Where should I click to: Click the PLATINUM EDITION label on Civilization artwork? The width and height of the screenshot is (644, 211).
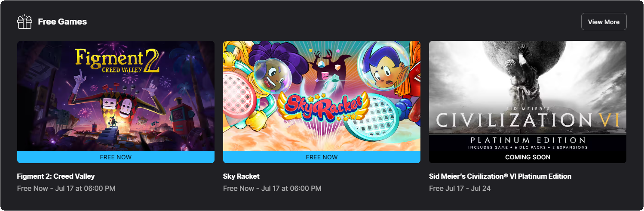point(527,140)
